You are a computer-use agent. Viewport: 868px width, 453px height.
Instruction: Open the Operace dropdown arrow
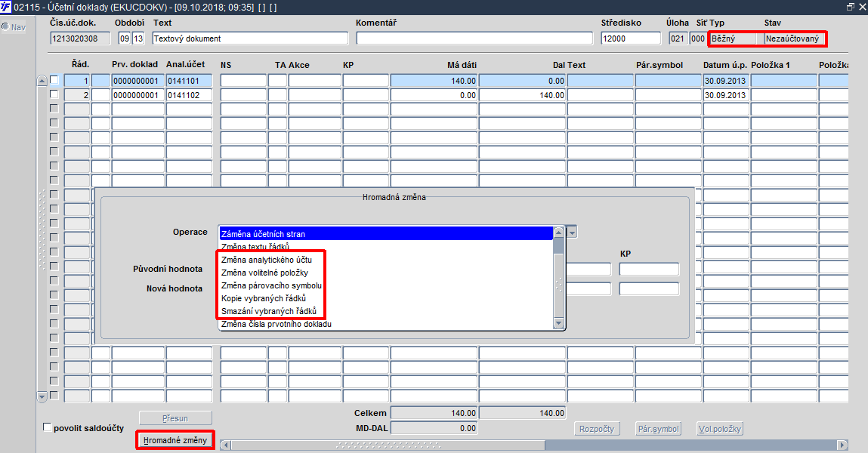tap(573, 233)
